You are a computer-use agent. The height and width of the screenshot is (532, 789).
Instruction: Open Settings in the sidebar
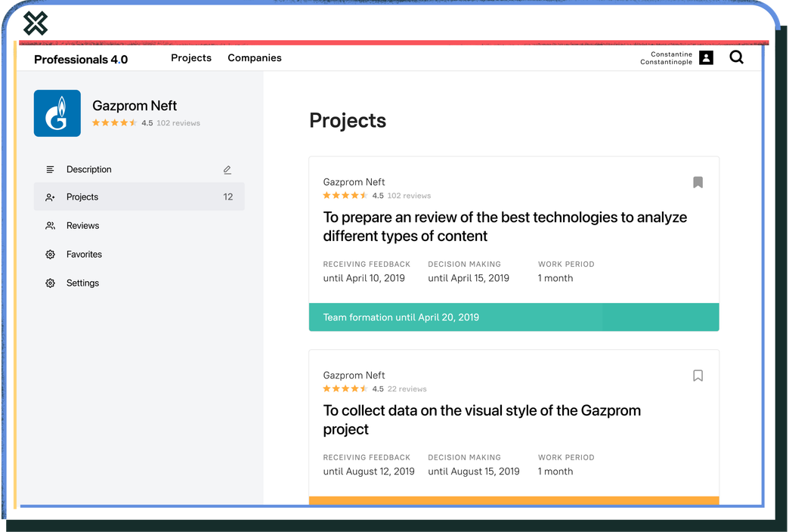pyautogui.click(x=82, y=283)
